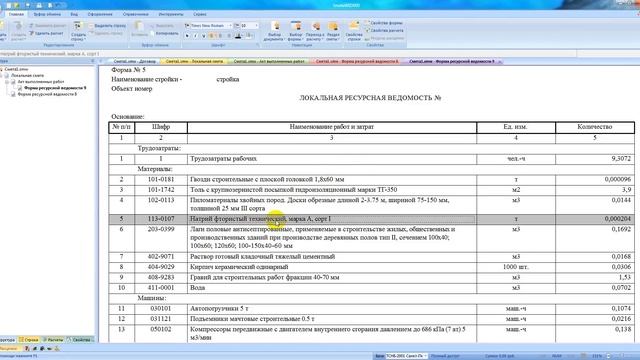The width and height of the screenshot is (640, 360).
Task: Click cell with code 101-1742
Action: (161, 190)
